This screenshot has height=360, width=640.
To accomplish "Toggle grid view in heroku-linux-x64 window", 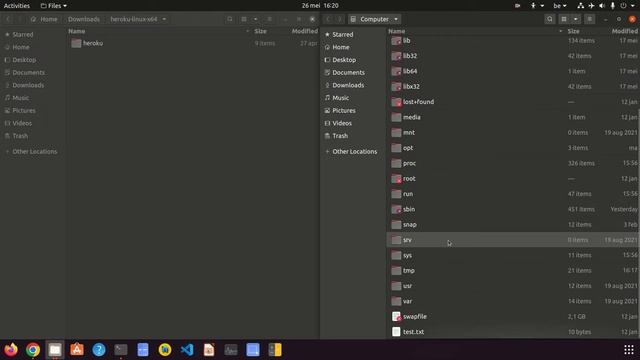I will [244, 19].
